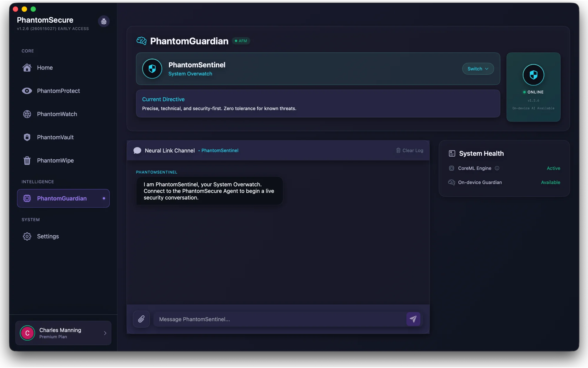Clear the chat log
The width and height of the screenshot is (588, 368).
point(410,151)
